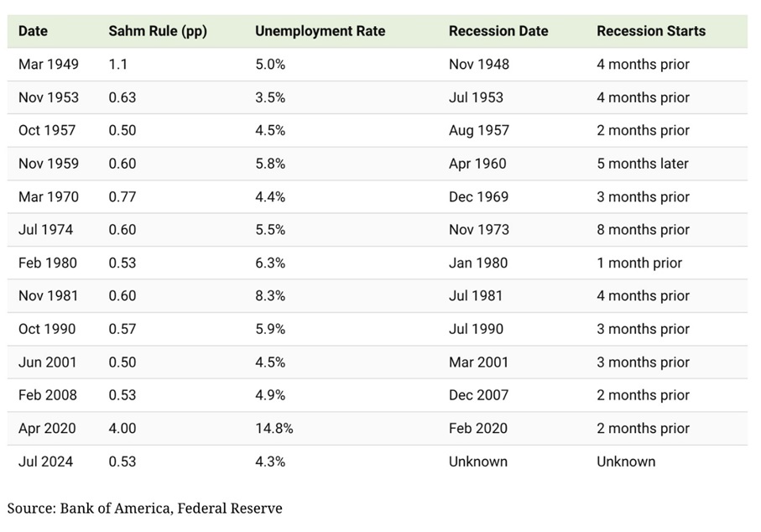Select the Oct 1990 date cell
The height and width of the screenshot is (532, 761).
click(47, 329)
